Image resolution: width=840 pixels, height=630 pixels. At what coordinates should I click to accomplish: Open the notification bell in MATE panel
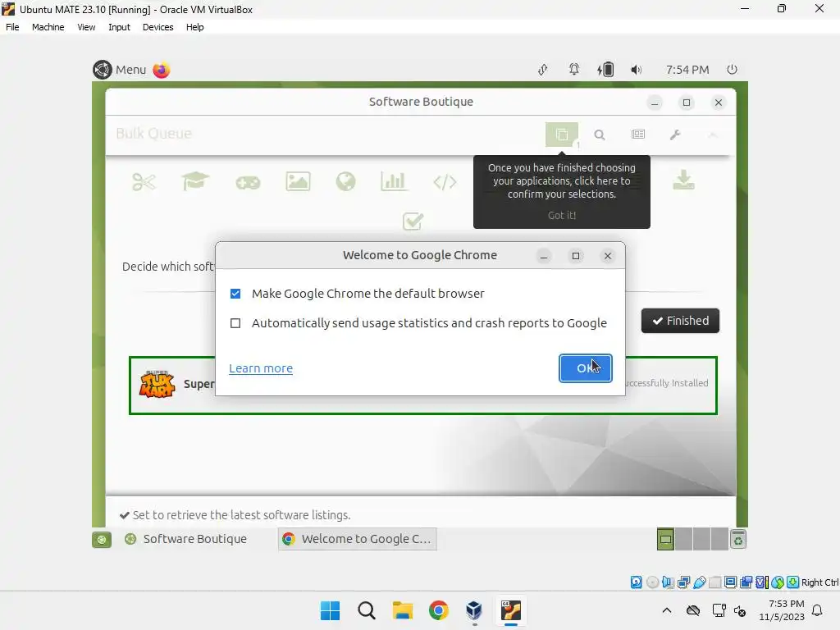pos(573,70)
